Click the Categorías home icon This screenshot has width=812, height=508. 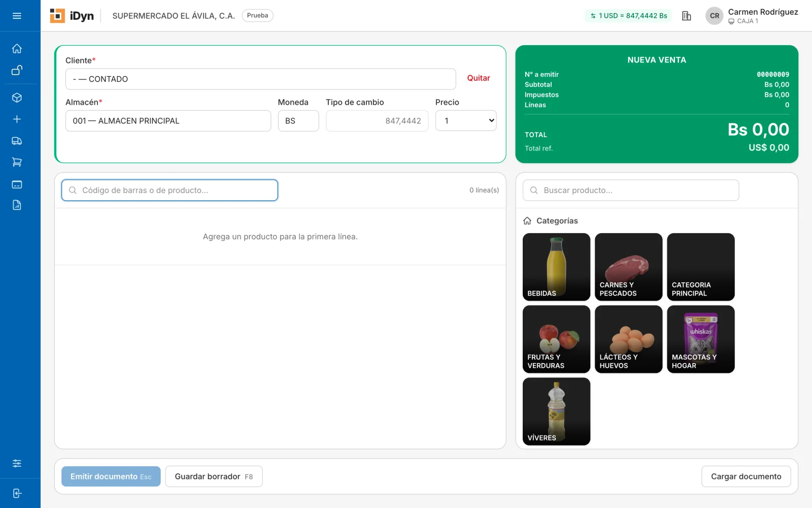[x=527, y=220]
